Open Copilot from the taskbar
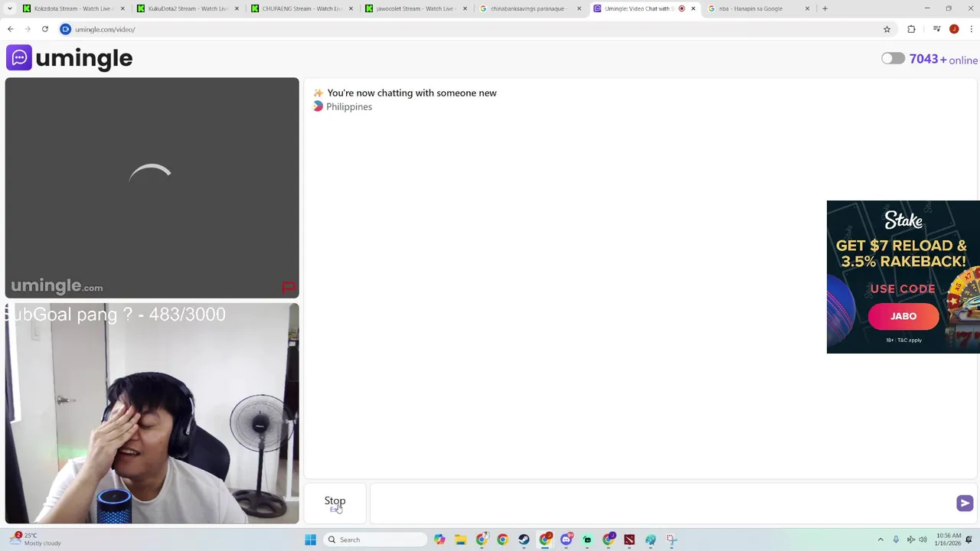Image resolution: width=980 pixels, height=551 pixels. [439, 540]
